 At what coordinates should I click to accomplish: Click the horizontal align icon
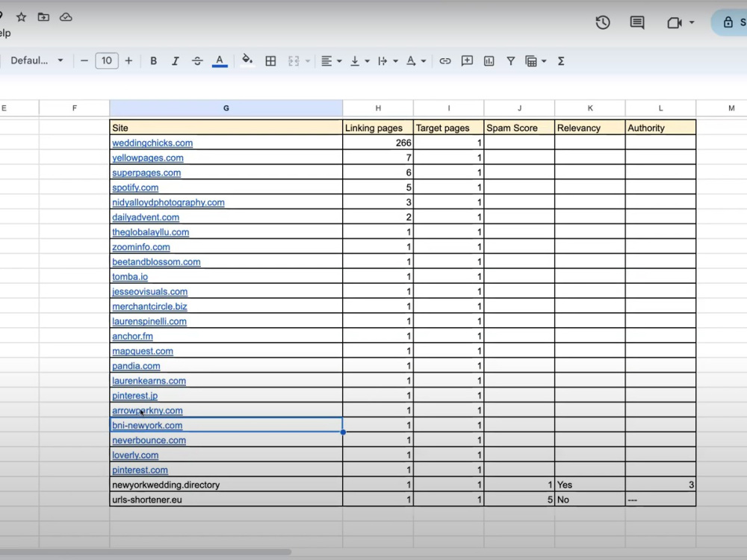326,61
